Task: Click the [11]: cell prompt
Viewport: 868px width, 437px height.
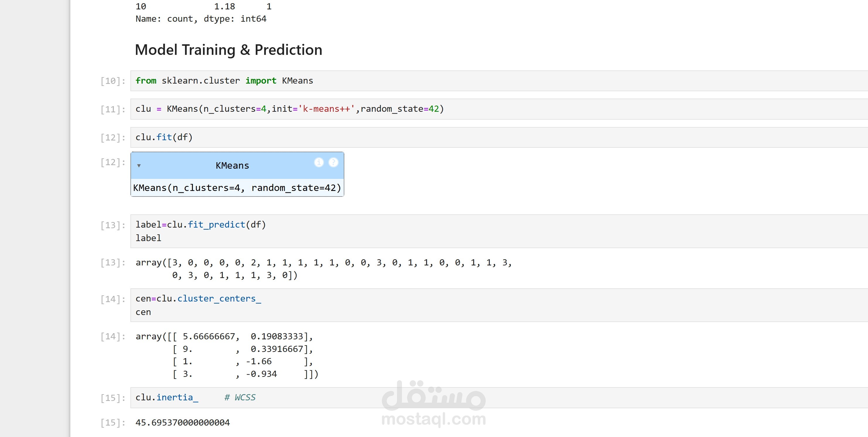Action: click(x=113, y=110)
